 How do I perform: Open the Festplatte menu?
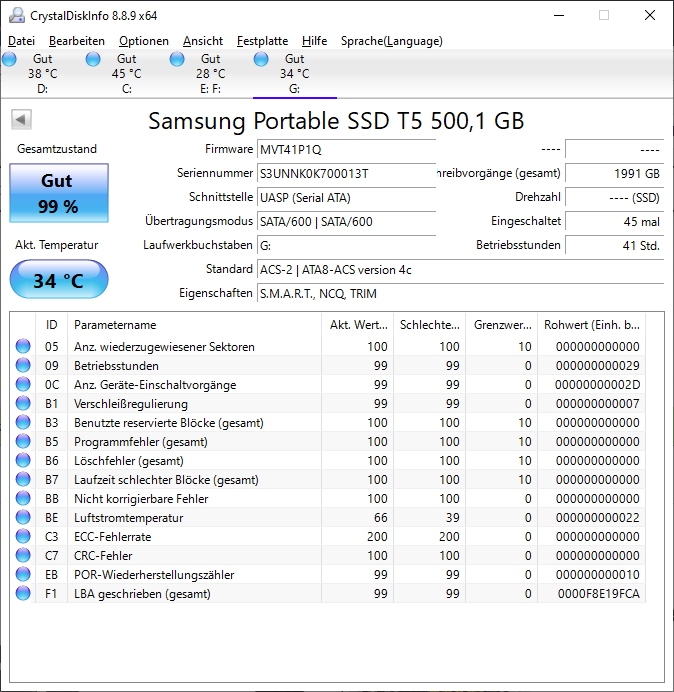pyautogui.click(x=262, y=41)
